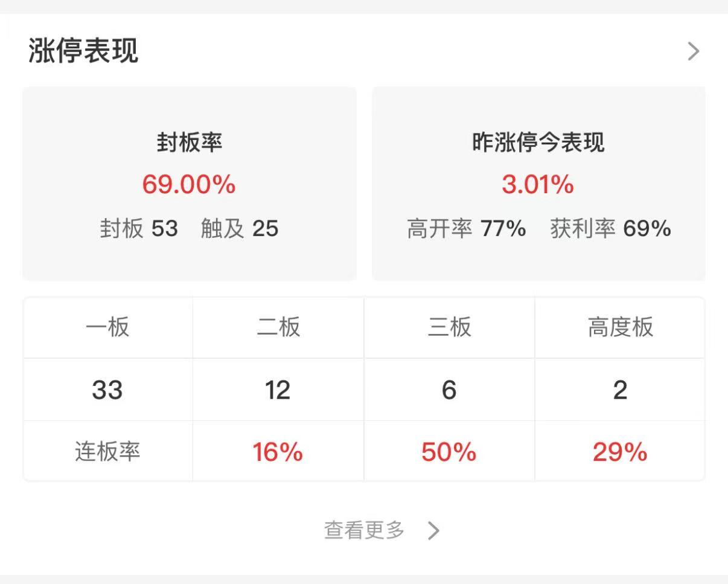
Task: Select the 高开率 77% stat
Action: (466, 229)
